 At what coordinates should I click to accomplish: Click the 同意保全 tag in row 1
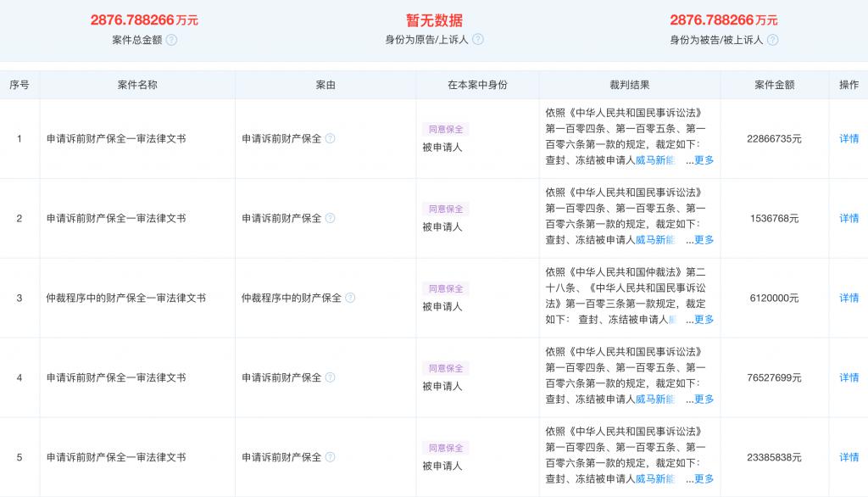(446, 129)
